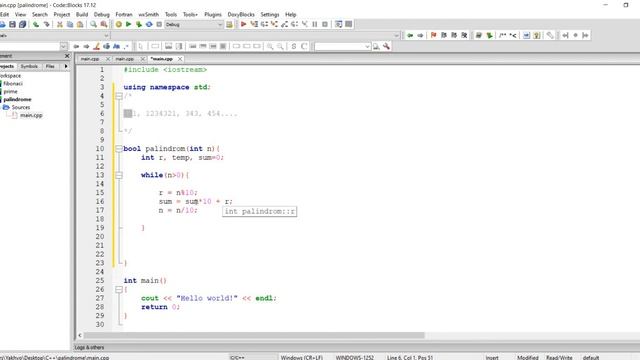This screenshot has height=360, width=640.
Task: Open the Build menu
Action: click(82, 14)
